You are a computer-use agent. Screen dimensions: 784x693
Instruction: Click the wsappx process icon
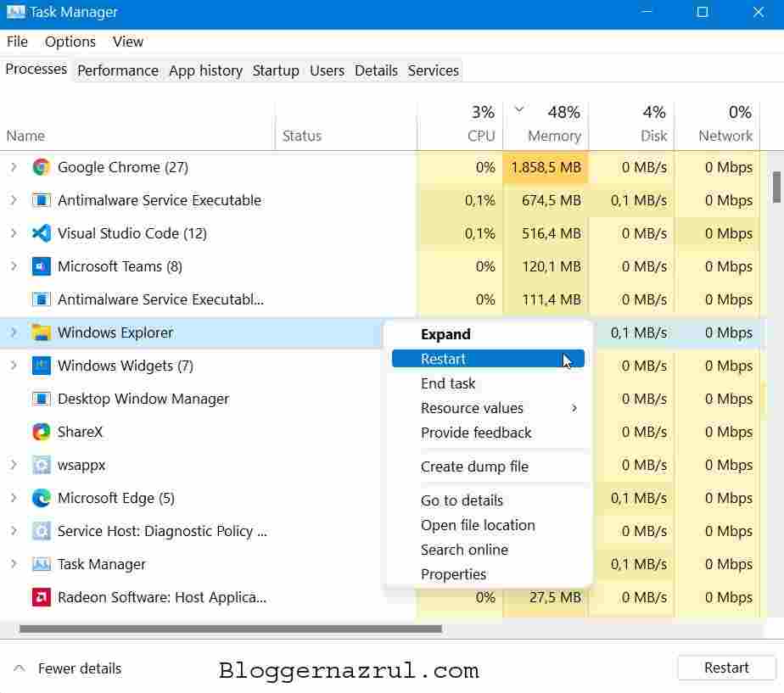click(x=41, y=465)
